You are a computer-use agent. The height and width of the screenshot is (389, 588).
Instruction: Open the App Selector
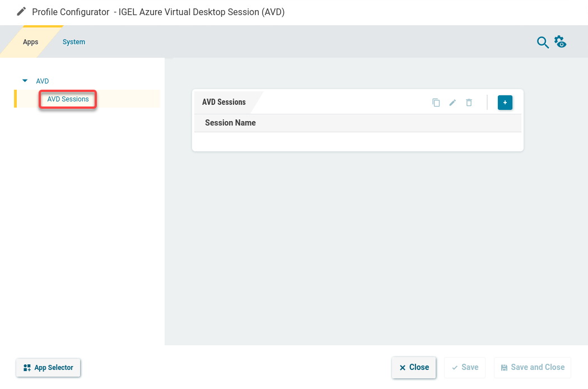coord(48,368)
